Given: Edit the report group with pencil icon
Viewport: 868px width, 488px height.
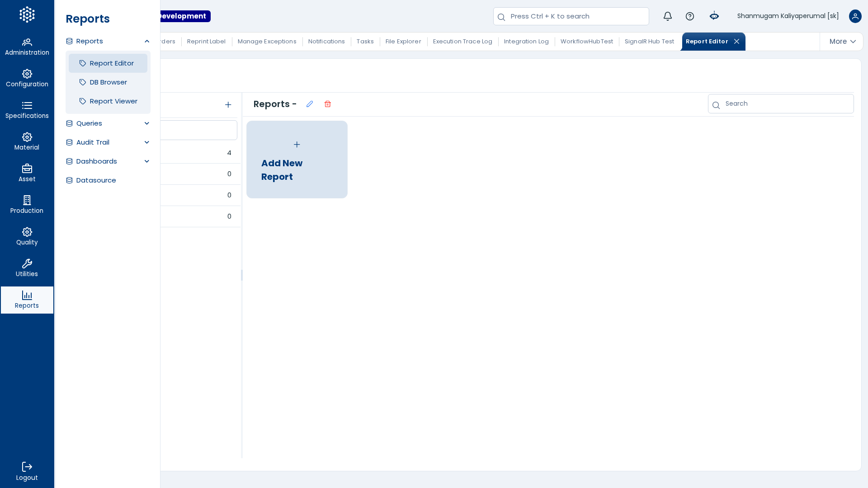Looking at the screenshot, I should tap(310, 104).
